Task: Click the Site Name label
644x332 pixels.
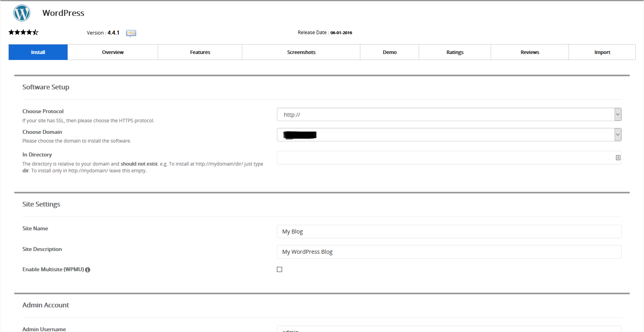Action: click(x=35, y=228)
